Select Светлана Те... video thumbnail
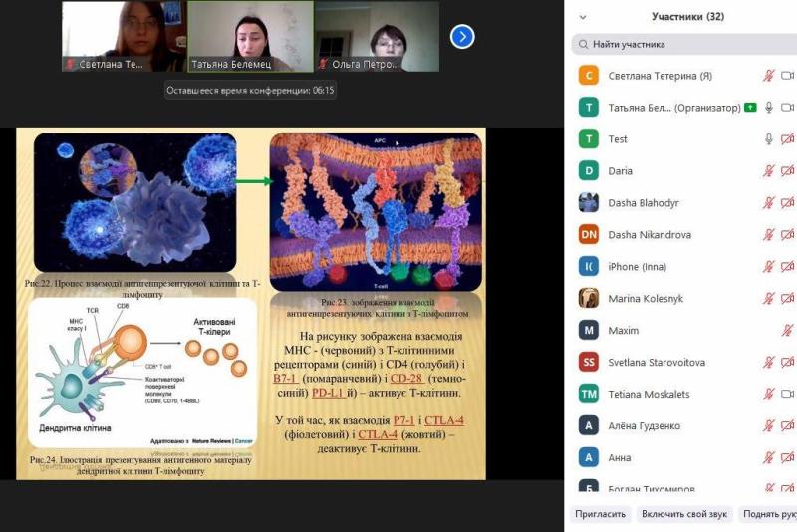 point(124,36)
